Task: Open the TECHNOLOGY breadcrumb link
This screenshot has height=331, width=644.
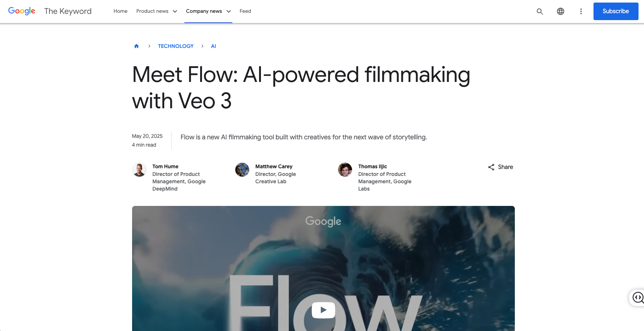Action: (x=176, y=46)
